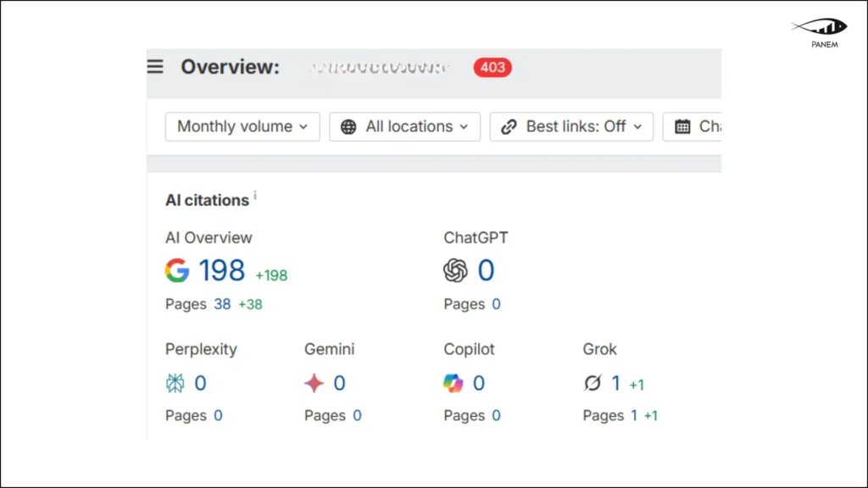Screen dimensions: 868x488
Task: Open the Copilot 0 citations value
Action: [x=479, y=383]
